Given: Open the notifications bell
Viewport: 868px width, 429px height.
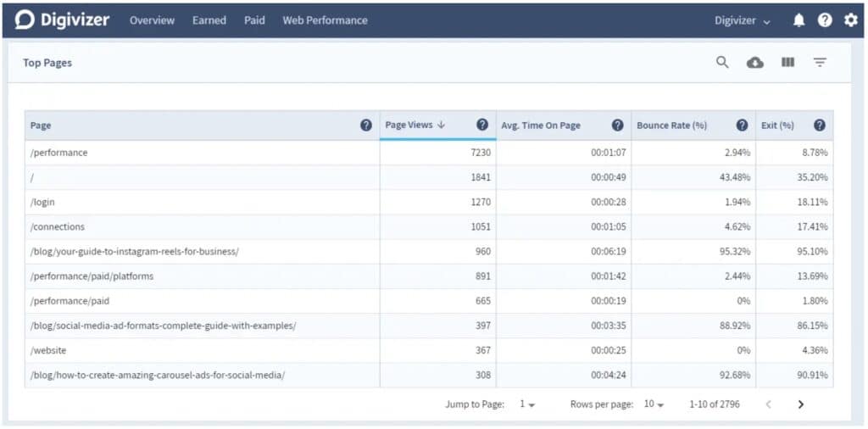Looking at the screenshot, I should [x=798, y=20].
